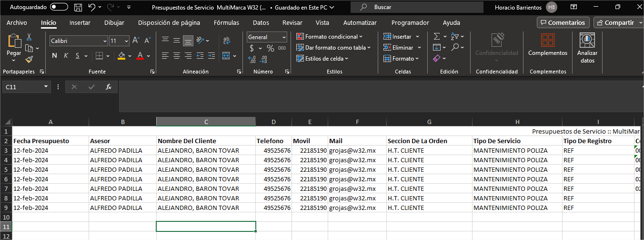This screenshot has width=644, height=240.
Task: Open the font name Calibri dropdown
Action: 105,41
